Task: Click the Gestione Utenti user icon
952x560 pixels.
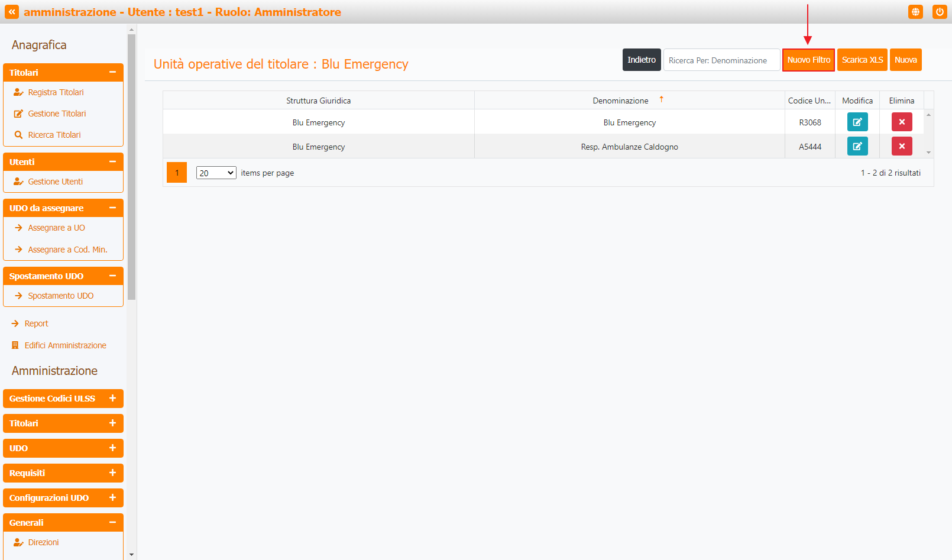Action: [x=18, y=182]
